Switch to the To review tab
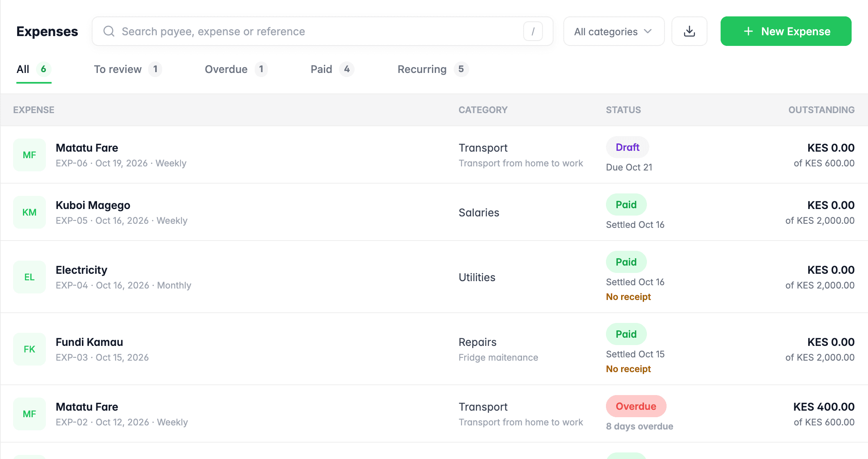 coord(128,69)
